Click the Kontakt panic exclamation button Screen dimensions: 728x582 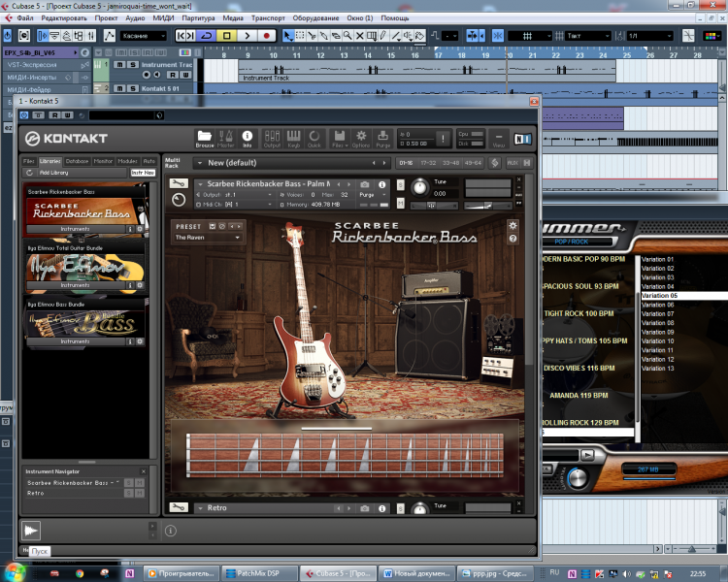click(x=443, y=139)
